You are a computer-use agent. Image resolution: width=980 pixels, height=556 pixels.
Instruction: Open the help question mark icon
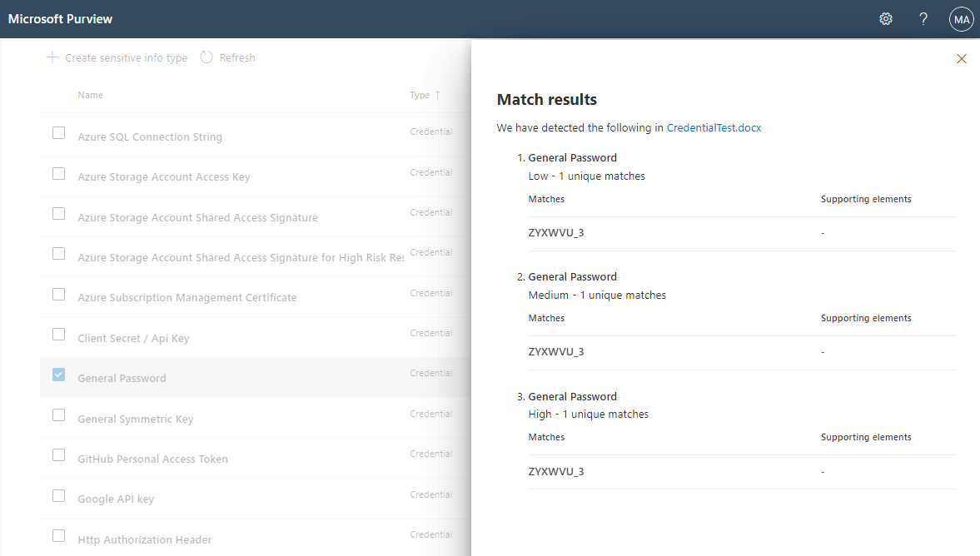923,19
